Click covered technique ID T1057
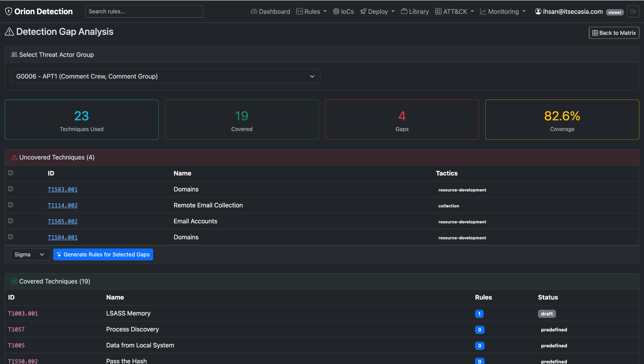644x364 pixels. pos(16,329)
